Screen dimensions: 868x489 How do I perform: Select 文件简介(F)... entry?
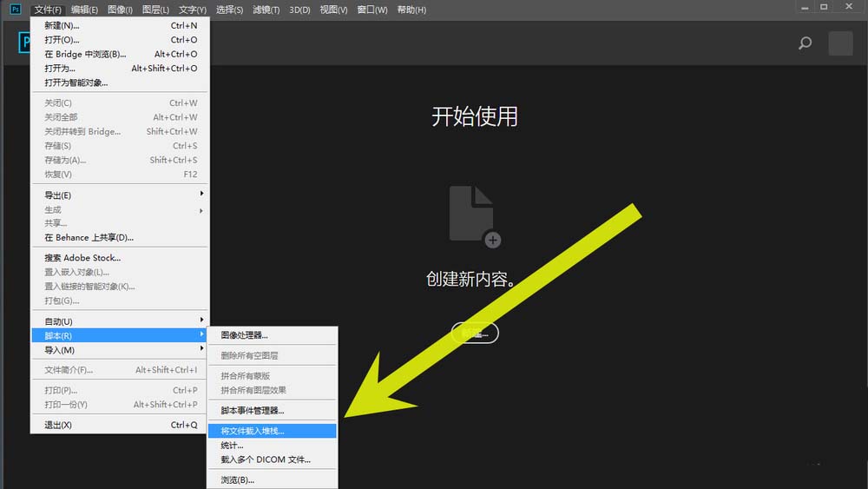tap(120, 370)
